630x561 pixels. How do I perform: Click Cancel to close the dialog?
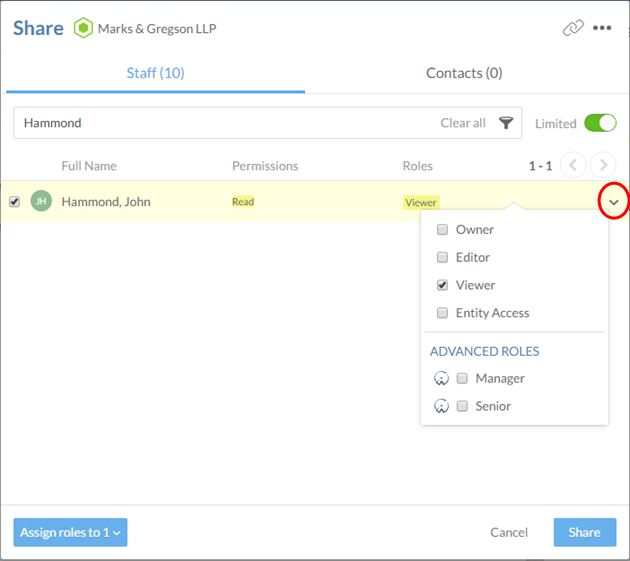tap(508, 532)
